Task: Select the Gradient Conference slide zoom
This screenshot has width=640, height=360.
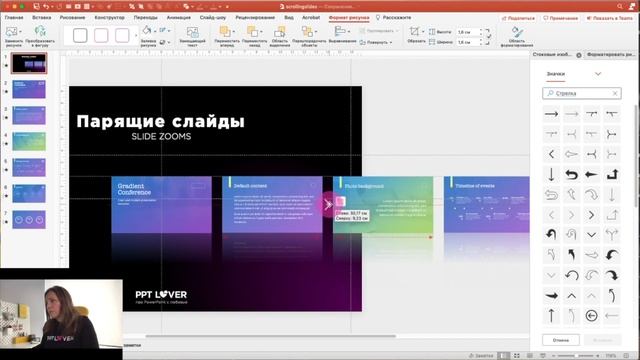Action: click(x=162, y=205)
